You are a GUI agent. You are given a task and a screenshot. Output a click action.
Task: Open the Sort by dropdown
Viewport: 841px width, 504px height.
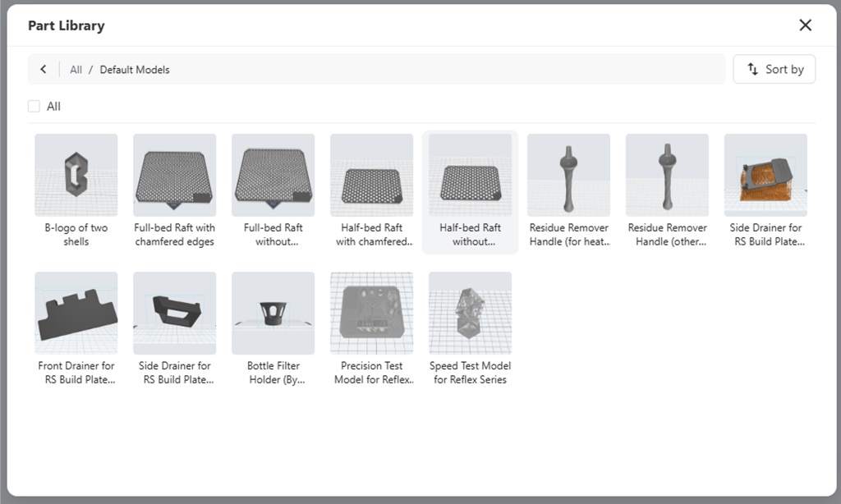774,70
